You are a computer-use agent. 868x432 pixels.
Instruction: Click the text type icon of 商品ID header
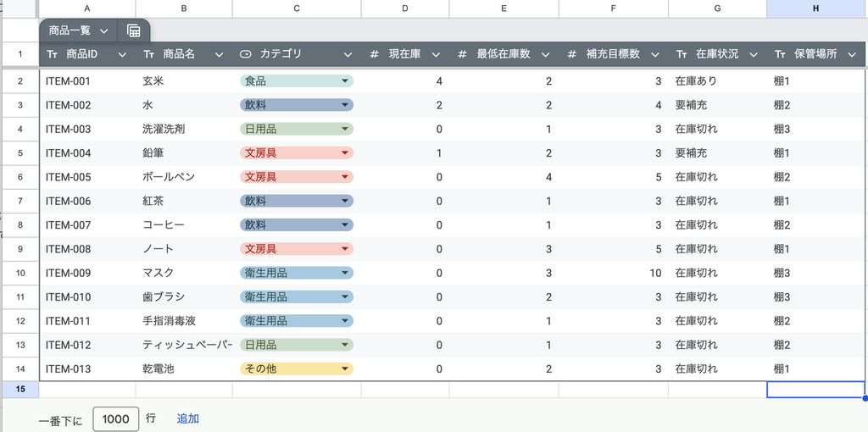point(53,54)
